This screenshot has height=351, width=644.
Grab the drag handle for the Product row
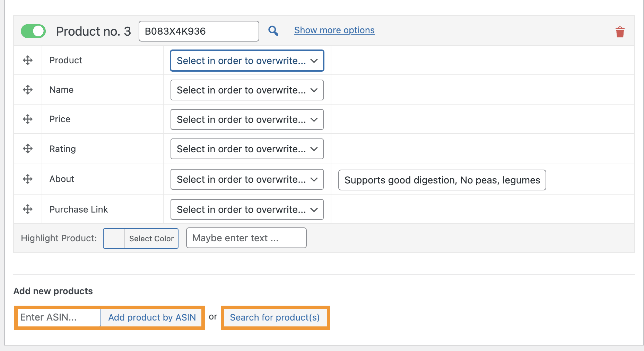(27, 60)
